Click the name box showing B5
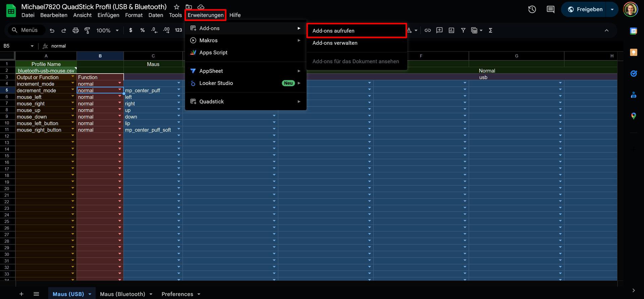This screenshot has width=644, height=299. pyautogui.click(x=15, y=46)
